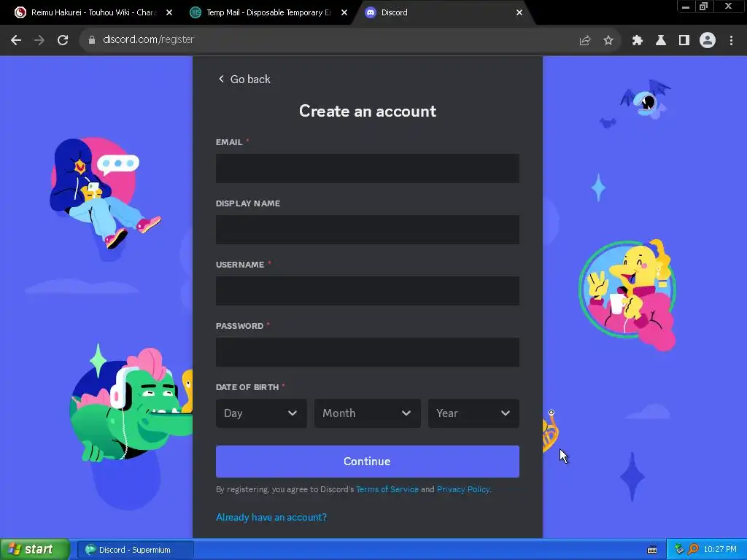
Task: Restore down the browser window
Action: [x=703, y=7]
